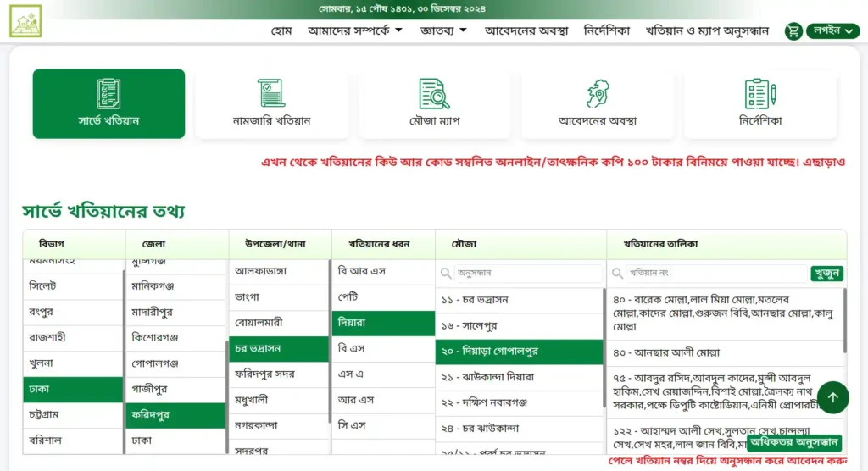Image resolution: width=868 pixels, height=471 pixels.
Task: Choose এস এ khatian type
Action: tap(383, 374)
